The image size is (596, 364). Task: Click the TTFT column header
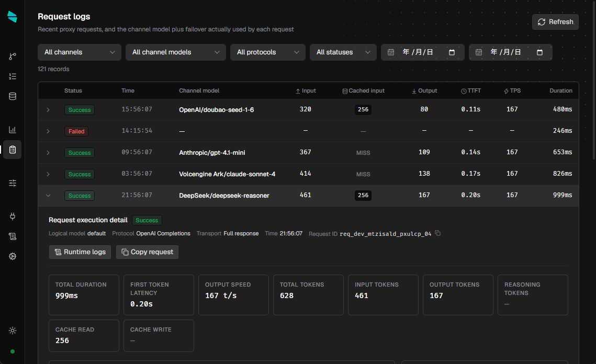[471, 91]
